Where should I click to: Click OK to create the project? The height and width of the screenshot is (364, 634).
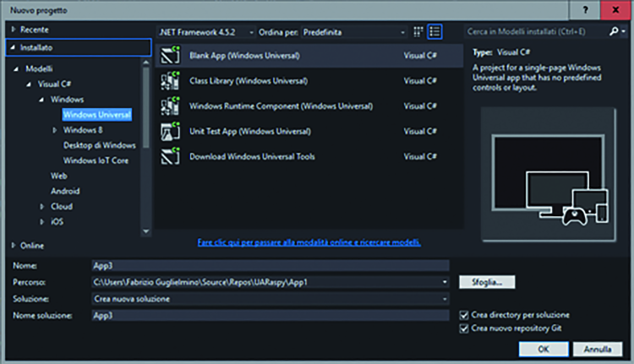coord(544,349)
